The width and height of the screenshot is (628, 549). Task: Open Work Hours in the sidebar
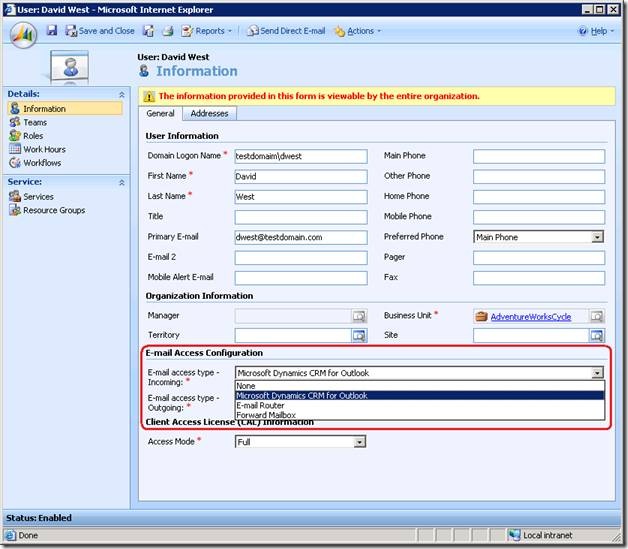pyautogui.click(x=44, y=149)
